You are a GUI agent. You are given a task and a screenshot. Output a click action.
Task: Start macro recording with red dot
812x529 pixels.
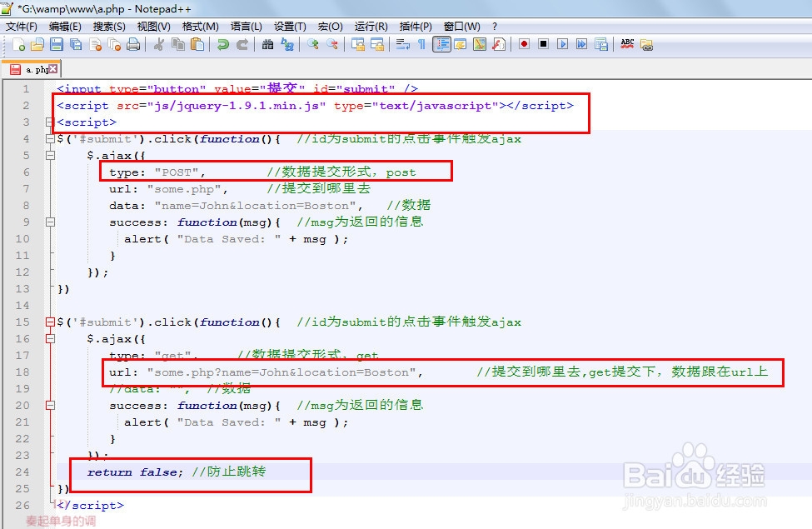point(524,44)
